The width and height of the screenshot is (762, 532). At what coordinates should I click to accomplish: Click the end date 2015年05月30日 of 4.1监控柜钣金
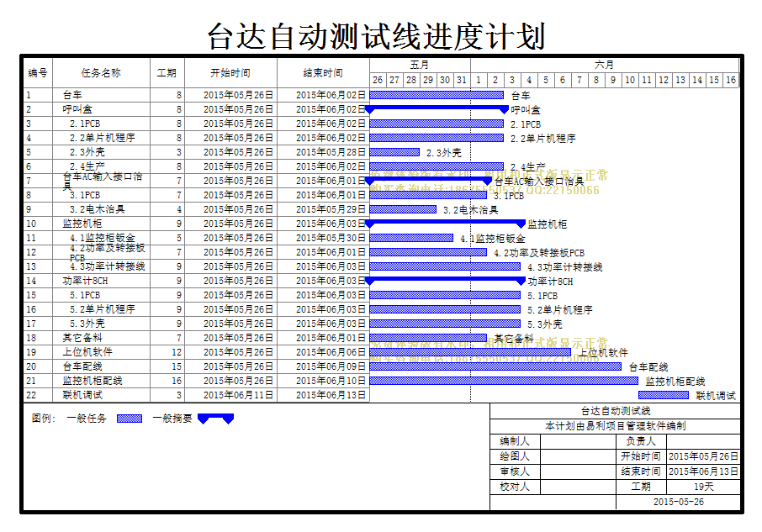click(x=331, y=238)
